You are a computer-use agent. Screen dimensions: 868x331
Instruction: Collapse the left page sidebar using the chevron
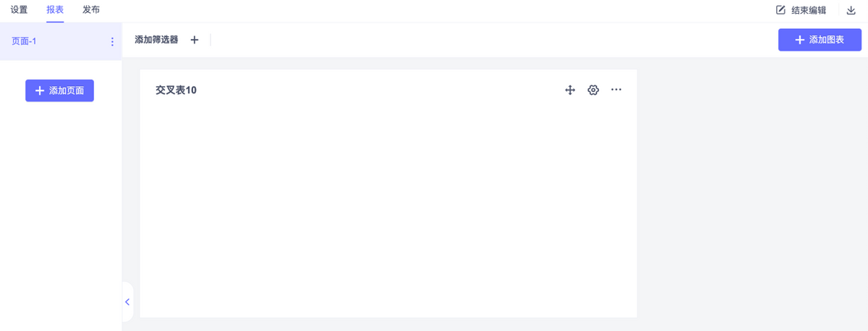127,302
